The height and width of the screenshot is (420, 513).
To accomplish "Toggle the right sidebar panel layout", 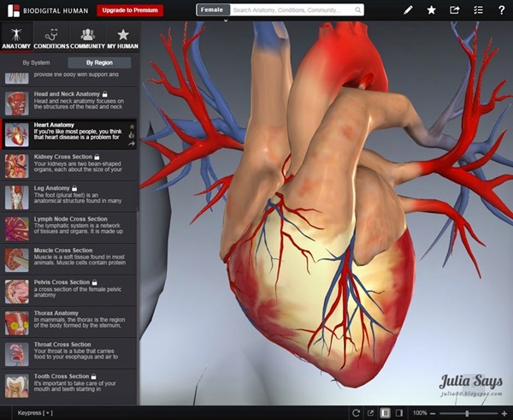I will click(x=399, y=412).
